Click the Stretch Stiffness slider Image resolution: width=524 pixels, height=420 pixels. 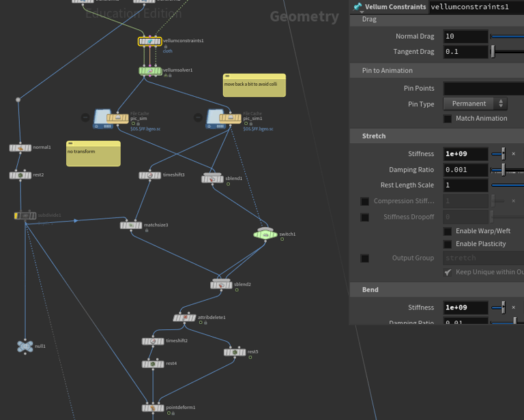(498, 154)
